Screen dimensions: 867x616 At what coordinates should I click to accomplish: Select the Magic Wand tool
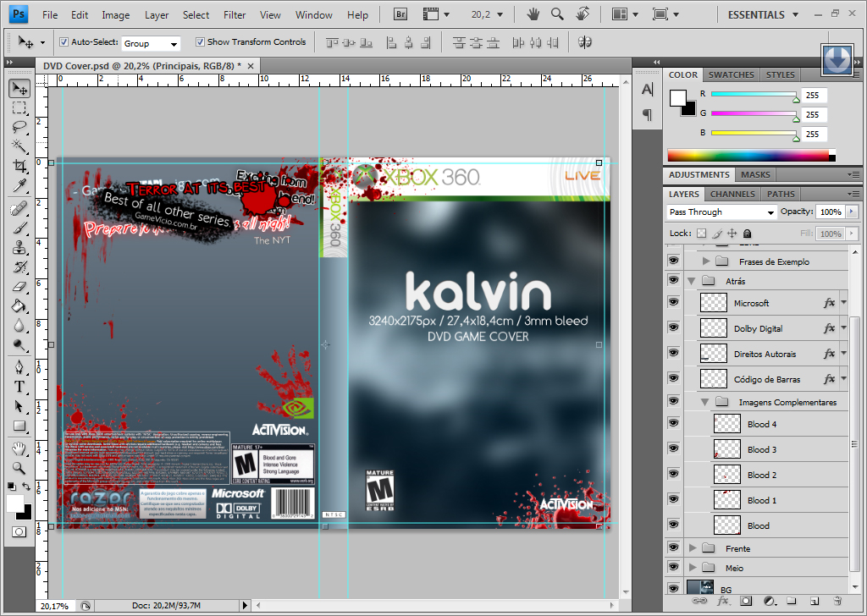(x=19, y=146)
